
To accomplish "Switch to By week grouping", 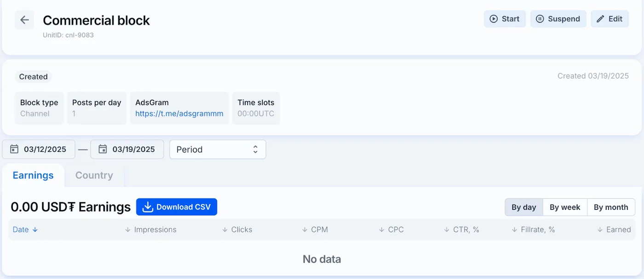I will [x=565, y=207].
